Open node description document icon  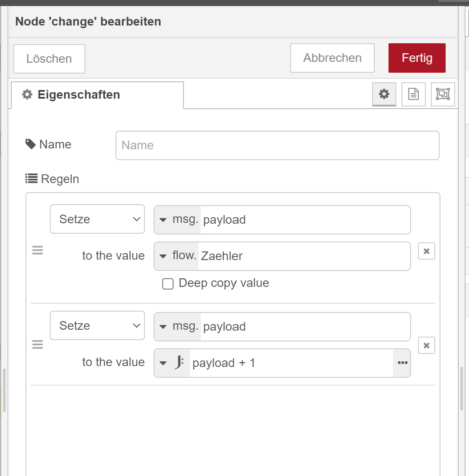(413, 94)
